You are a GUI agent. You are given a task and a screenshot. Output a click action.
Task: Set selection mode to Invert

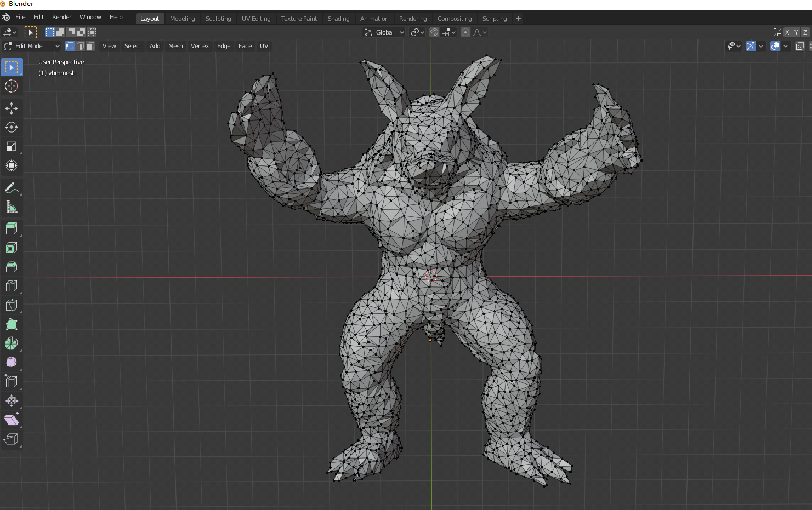(x=81, y=32)
